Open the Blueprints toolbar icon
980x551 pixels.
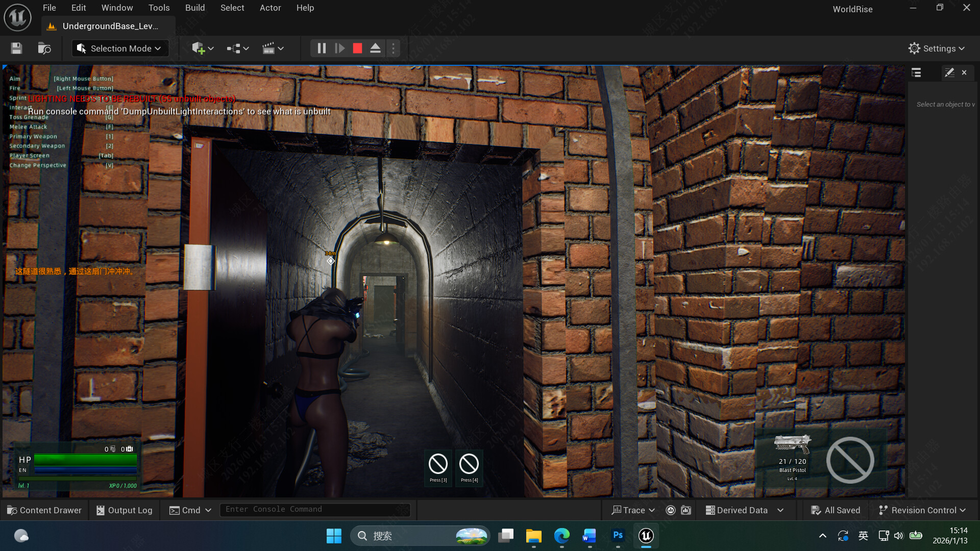point(234,48)
